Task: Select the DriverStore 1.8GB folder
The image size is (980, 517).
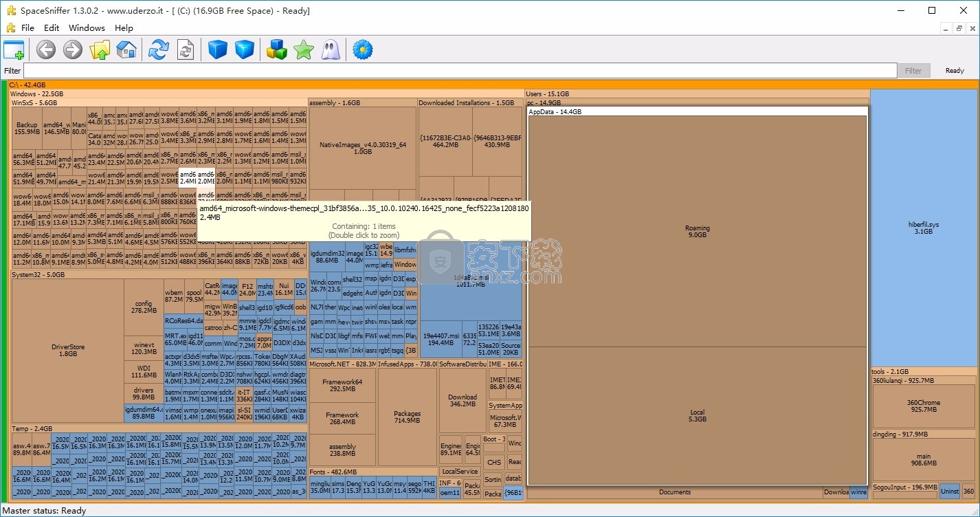Action: coord(68,351)
